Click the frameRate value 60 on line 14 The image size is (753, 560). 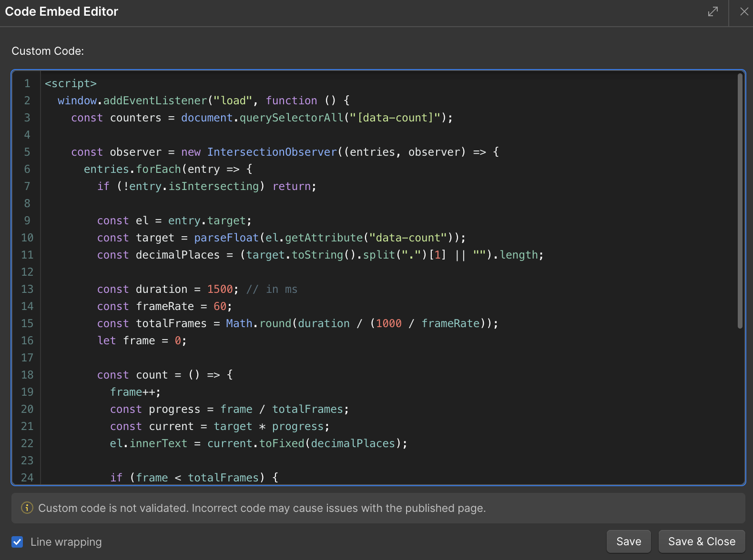click(x=220, y=306)
